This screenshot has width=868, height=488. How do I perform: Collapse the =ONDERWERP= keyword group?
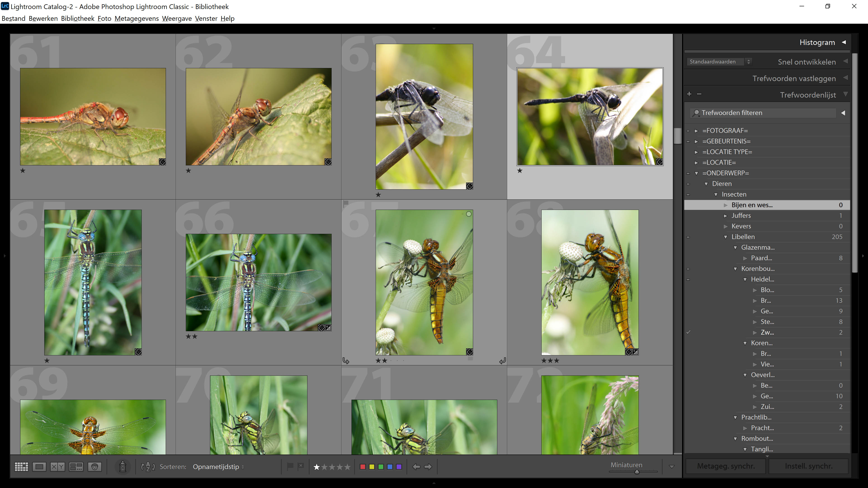tap(696, 174)
